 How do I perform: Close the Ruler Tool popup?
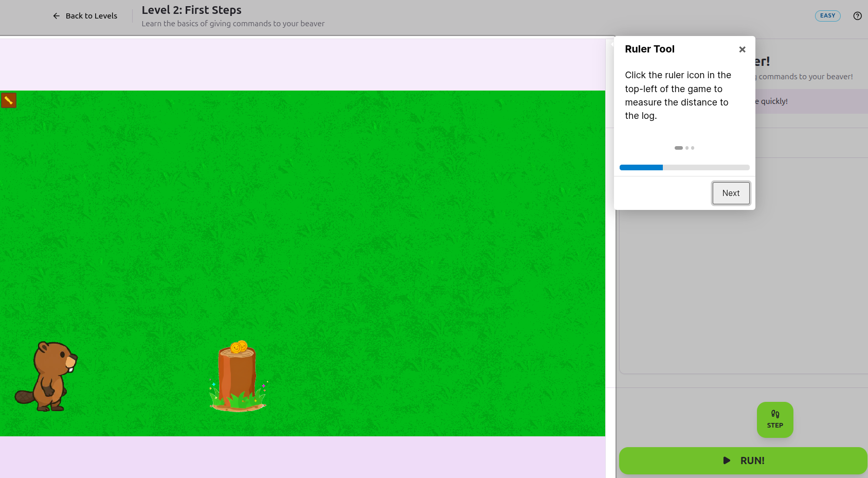pos(742,49)
